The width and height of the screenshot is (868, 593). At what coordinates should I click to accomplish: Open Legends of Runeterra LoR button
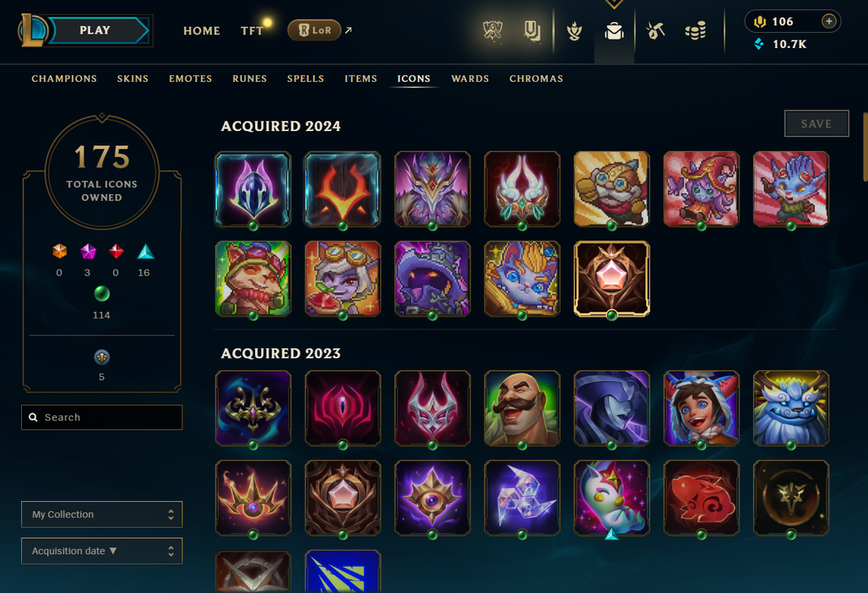[x=314, y=30]
